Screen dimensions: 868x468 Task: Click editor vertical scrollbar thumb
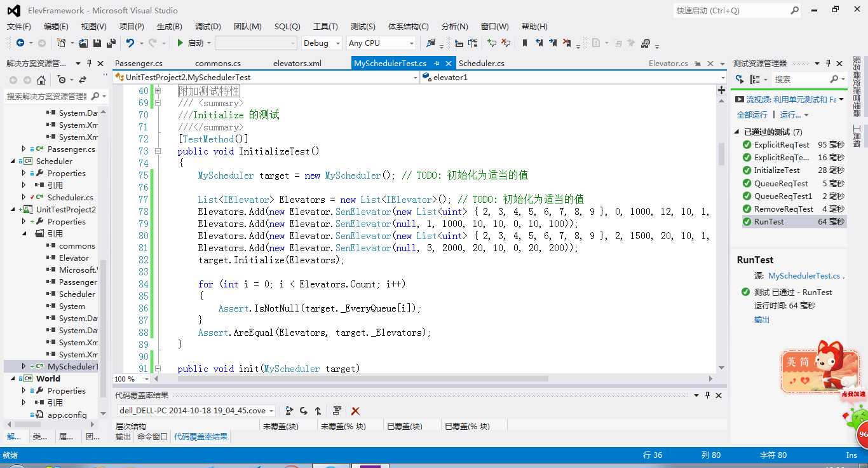click(721, 154)
